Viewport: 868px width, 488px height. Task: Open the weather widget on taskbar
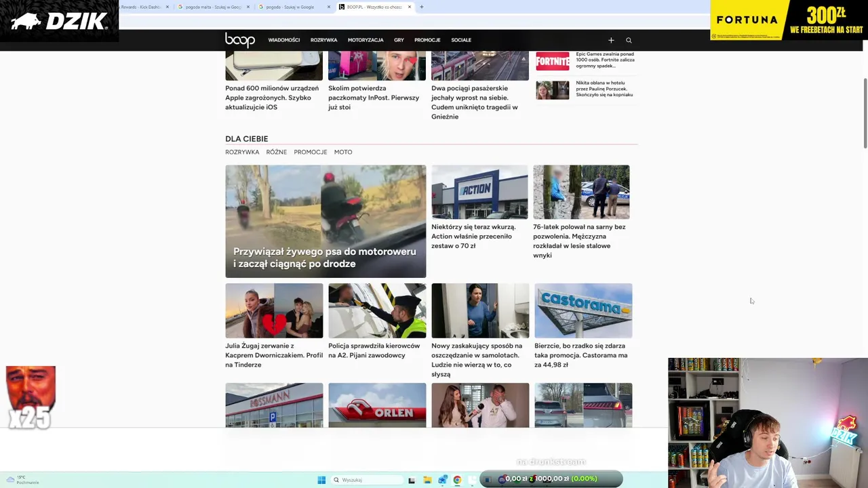(x=22, y=480)
